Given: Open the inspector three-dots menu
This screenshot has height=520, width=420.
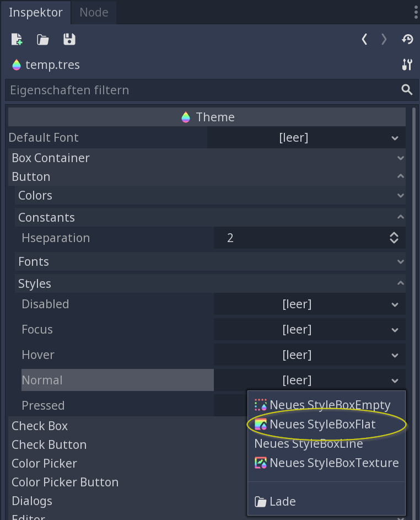Looking at the screenshot, I should [416, 12].
